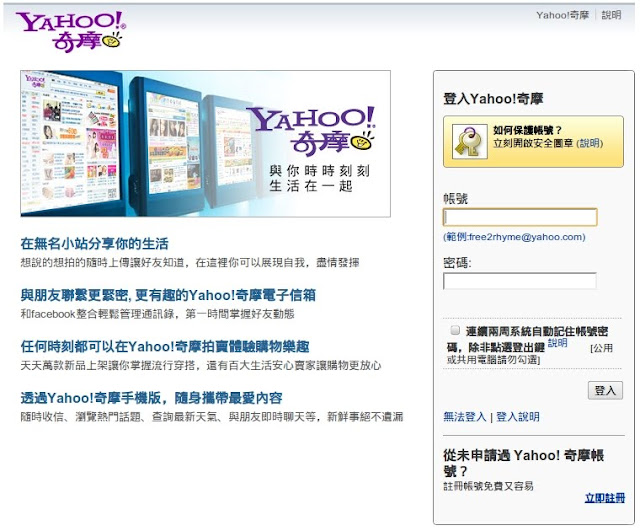Image resolution: width=640 pixels, height=531 pixels.
Task: Focus the 密碼 password input field
Action: tap(520, 281)
